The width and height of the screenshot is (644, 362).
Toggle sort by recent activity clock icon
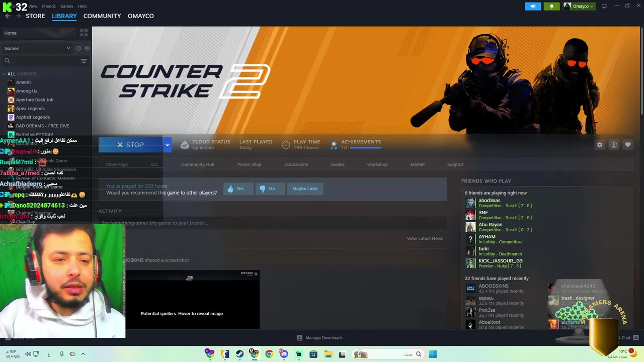[x=78, y=48]
